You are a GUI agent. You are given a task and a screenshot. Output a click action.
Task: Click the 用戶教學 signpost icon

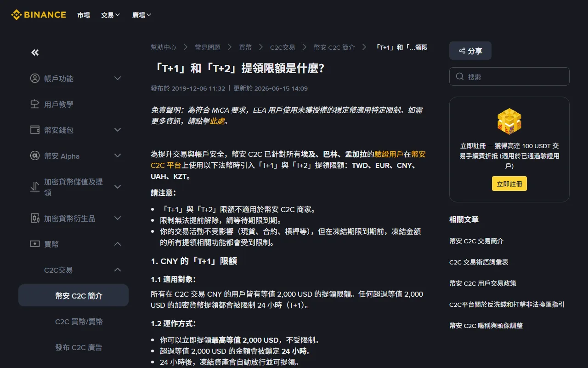click(35, 104)
